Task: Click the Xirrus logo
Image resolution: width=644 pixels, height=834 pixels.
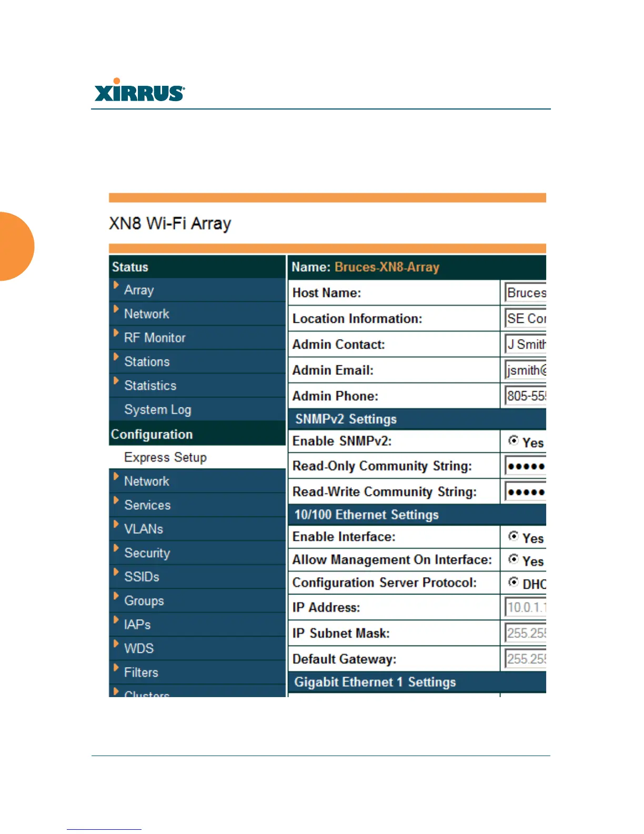Action: (x=139, y=90)
